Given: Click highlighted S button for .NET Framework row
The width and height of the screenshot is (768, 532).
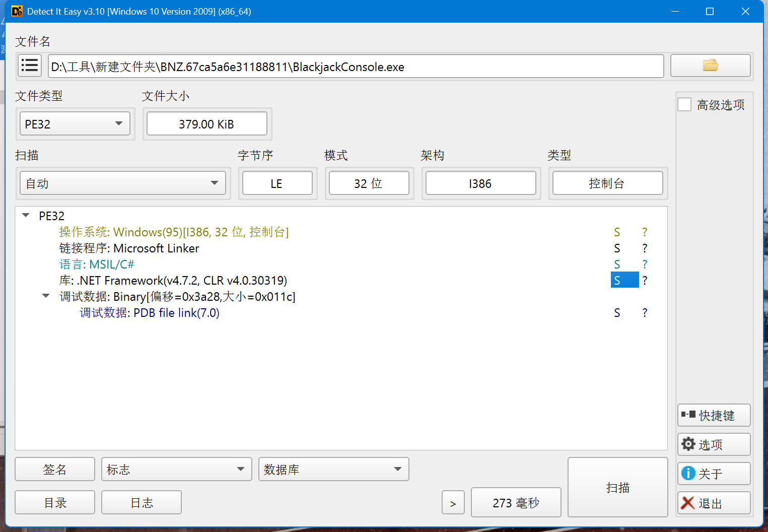Looking at the screenshot, I should 624,280.
